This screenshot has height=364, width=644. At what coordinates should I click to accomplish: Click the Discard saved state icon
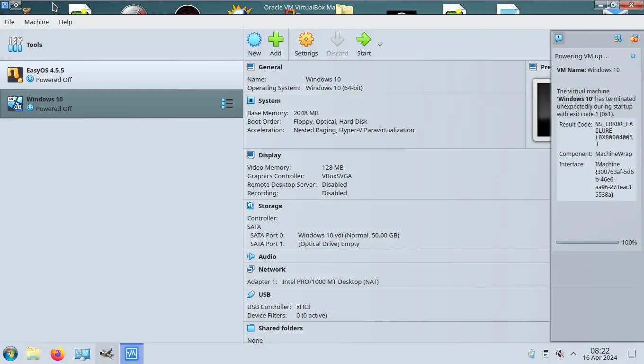click(337, 39)
